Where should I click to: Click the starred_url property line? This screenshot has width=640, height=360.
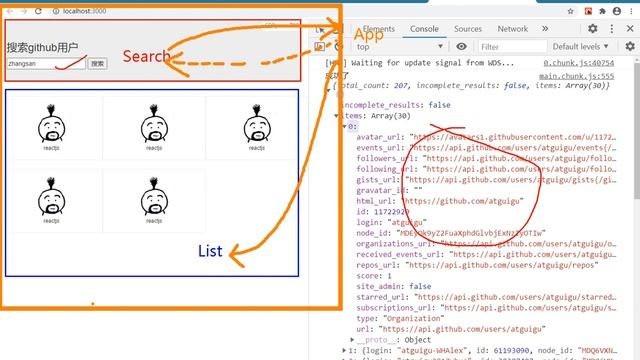coord(486,297)
